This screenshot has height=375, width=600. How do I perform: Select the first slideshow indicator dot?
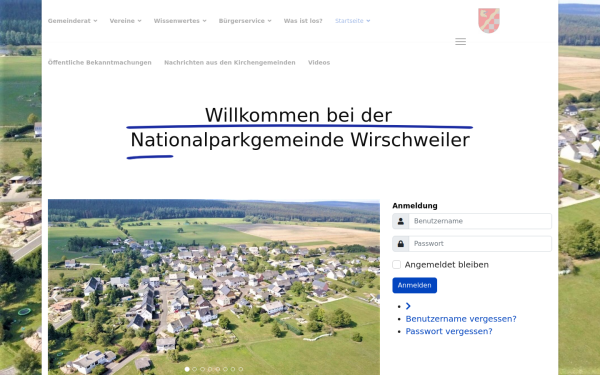tap(187, 369)
